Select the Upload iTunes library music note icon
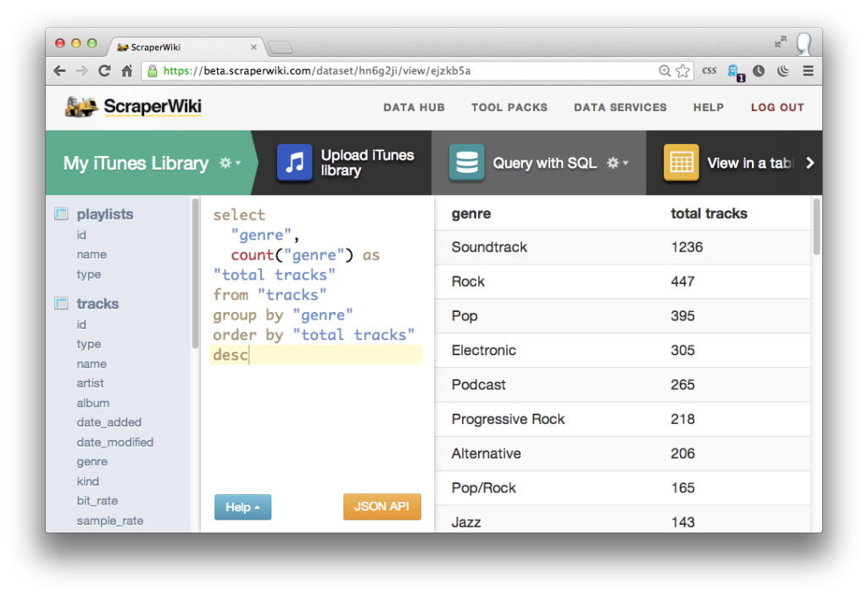 (293, 162)
